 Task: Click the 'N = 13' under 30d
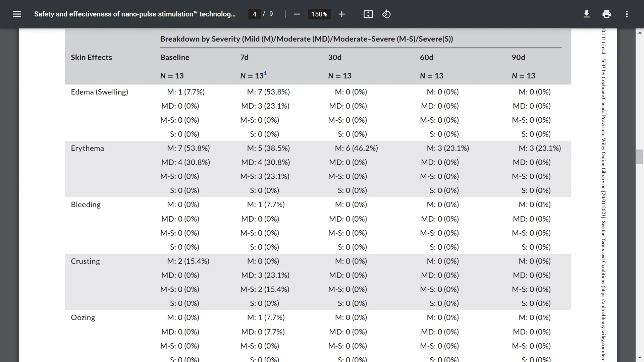339,76
